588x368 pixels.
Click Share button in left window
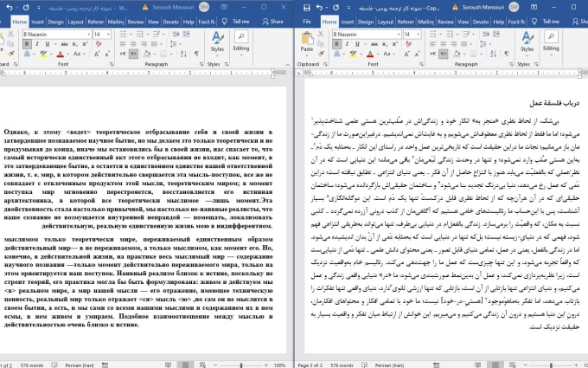click(272, 22)
